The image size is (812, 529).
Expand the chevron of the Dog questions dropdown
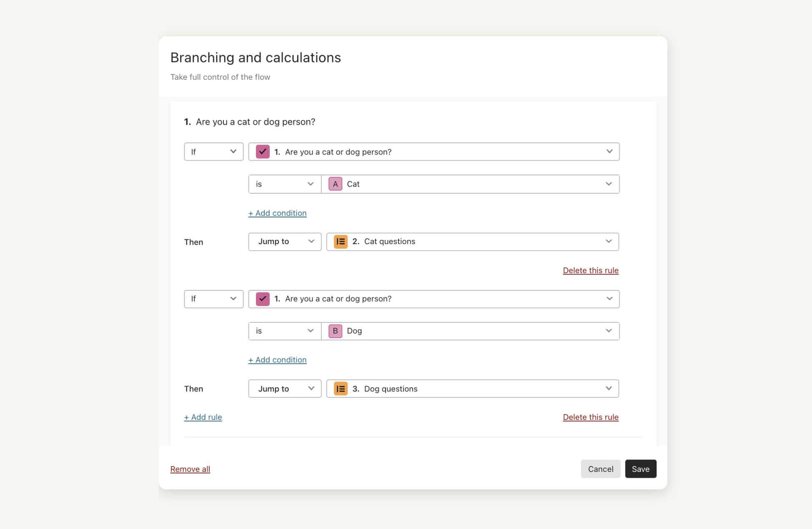(x=609, y=389)
